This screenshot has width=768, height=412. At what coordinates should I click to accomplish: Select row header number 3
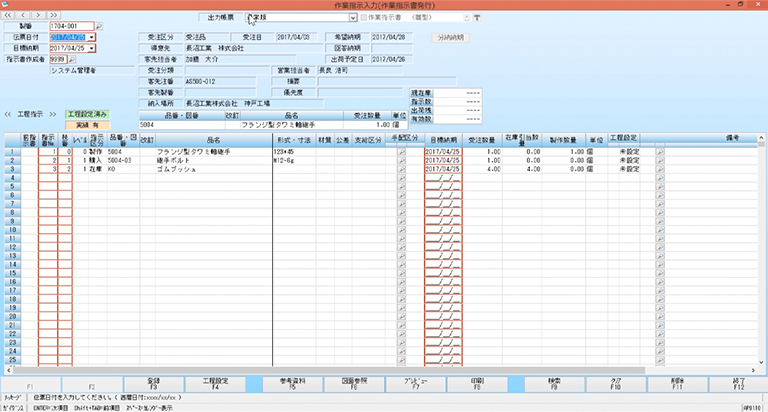(12, 170)
